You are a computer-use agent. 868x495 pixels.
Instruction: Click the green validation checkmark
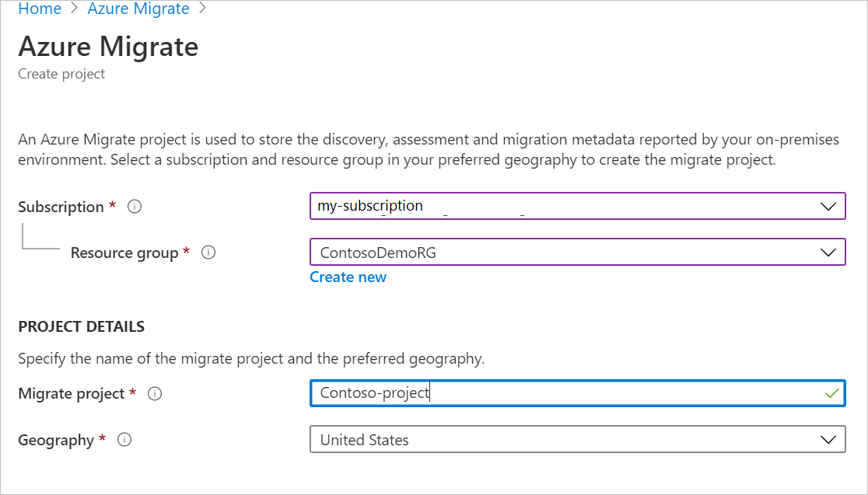[x=831, y=393]
